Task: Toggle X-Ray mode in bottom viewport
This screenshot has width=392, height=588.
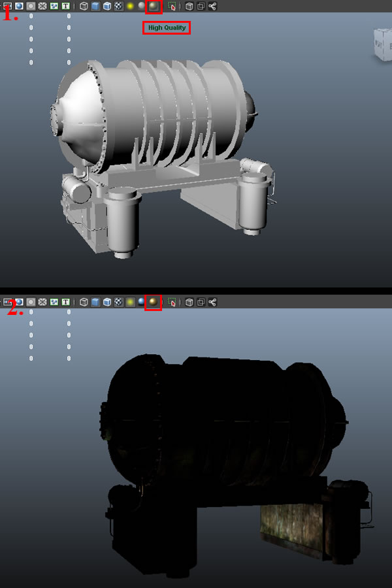Action: (x=189, y=302)
